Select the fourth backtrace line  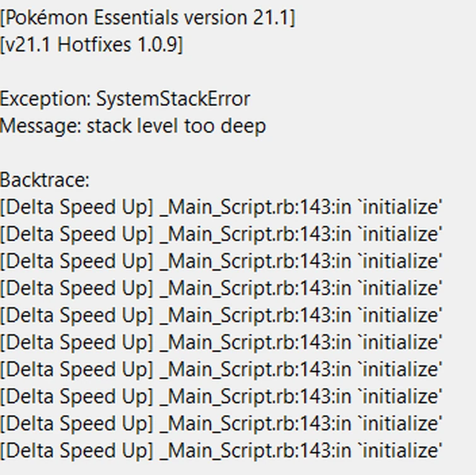221,289
